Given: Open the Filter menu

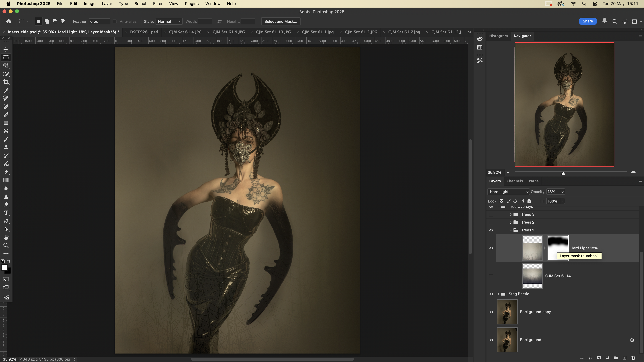Looking at the screenshot, I should click(x=158, y=4).
